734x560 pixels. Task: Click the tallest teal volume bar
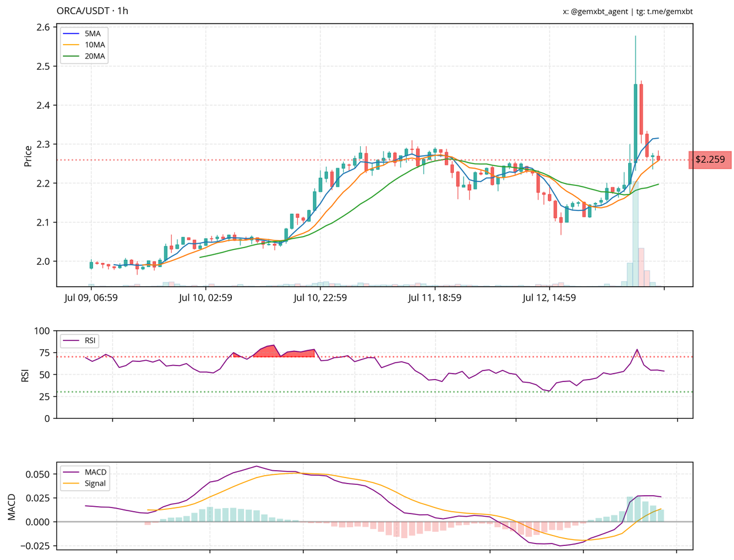click(x=636, y=234)
